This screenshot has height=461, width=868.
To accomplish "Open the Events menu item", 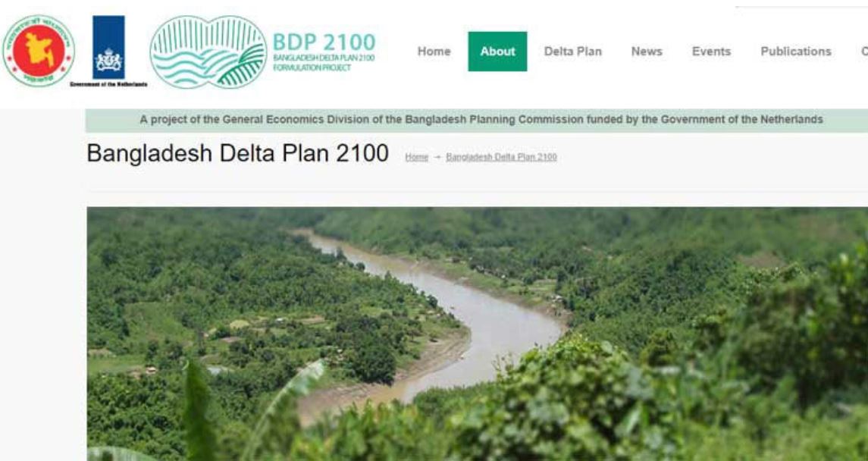I will click(x=711, y=52).
